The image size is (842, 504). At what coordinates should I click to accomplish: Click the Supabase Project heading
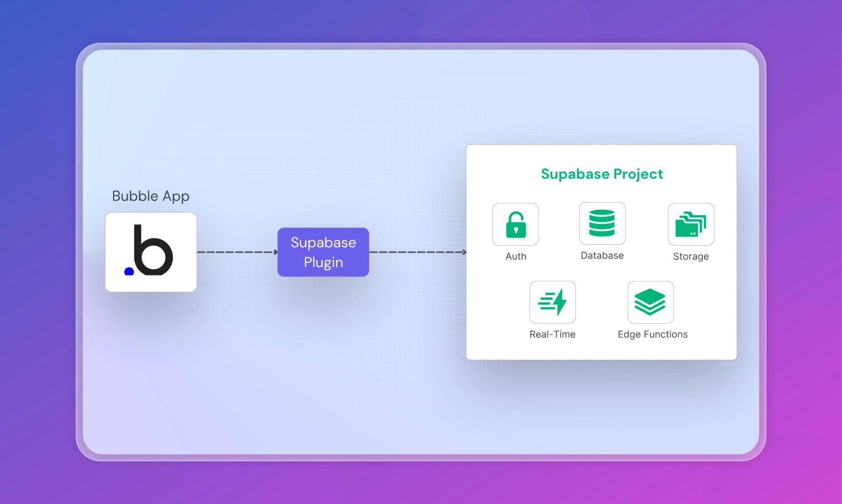[x=602, y=174]
